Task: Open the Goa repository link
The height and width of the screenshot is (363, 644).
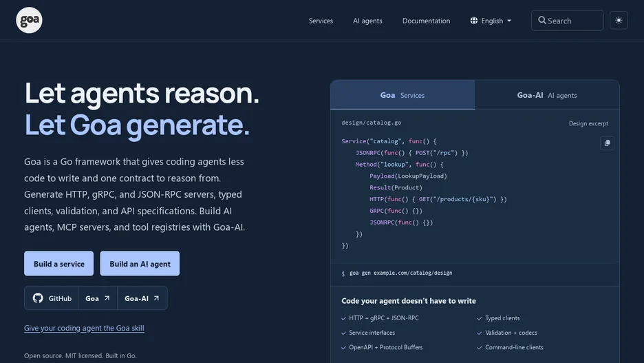Action: [97, 298]
